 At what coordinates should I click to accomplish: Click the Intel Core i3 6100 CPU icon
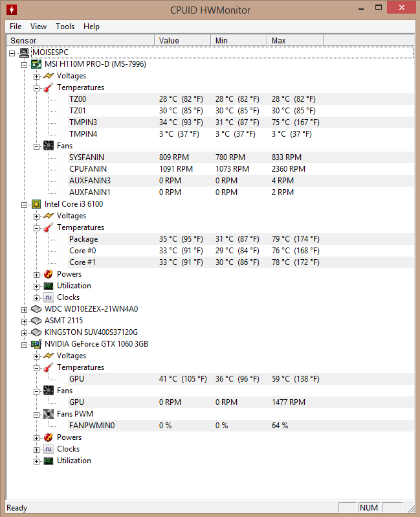36,204
